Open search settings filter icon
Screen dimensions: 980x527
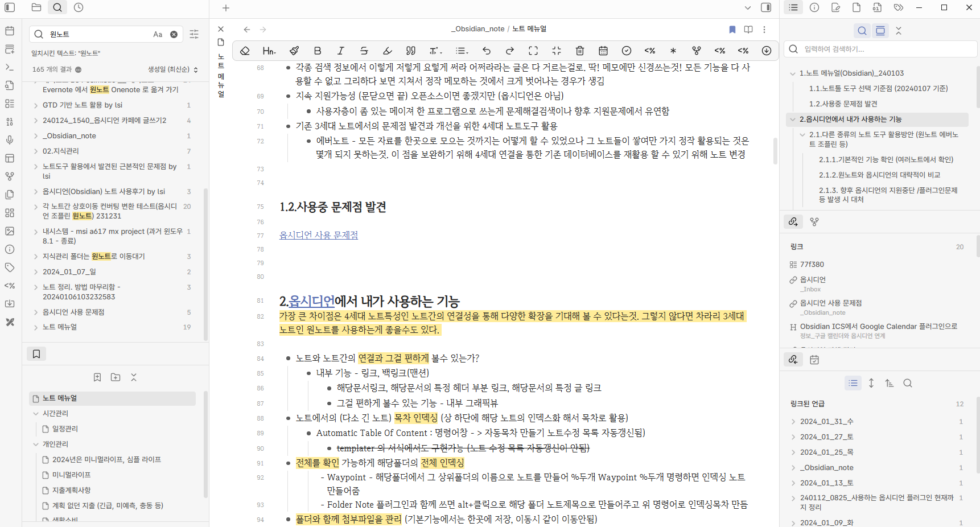tap(194, 34)
